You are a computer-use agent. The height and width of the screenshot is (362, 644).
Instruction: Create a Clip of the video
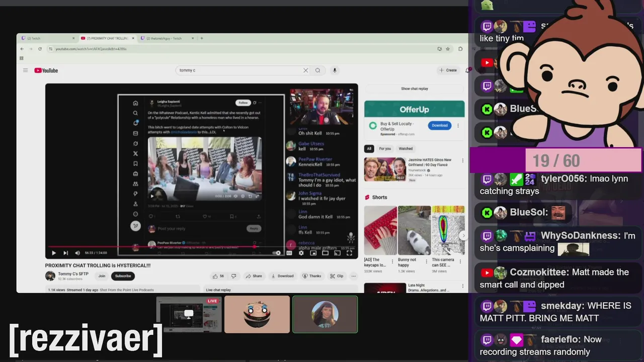[337, 276]
